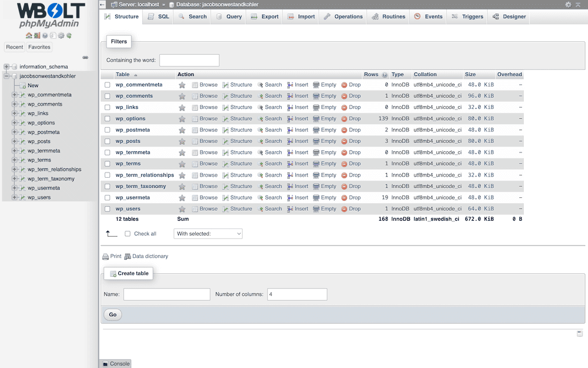The image size is (588, 368).
Task: Expand the information_schema database tree
Action: 6,67
